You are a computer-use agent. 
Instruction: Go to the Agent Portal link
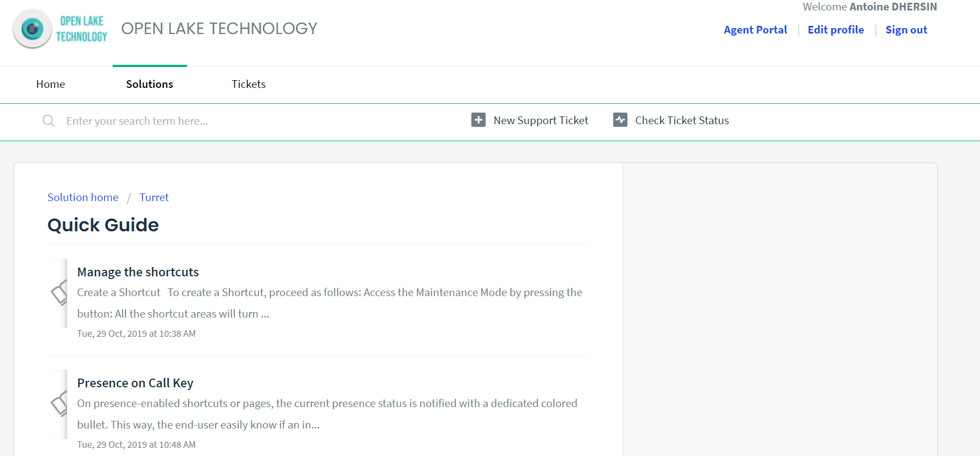(x=755, y=30)
